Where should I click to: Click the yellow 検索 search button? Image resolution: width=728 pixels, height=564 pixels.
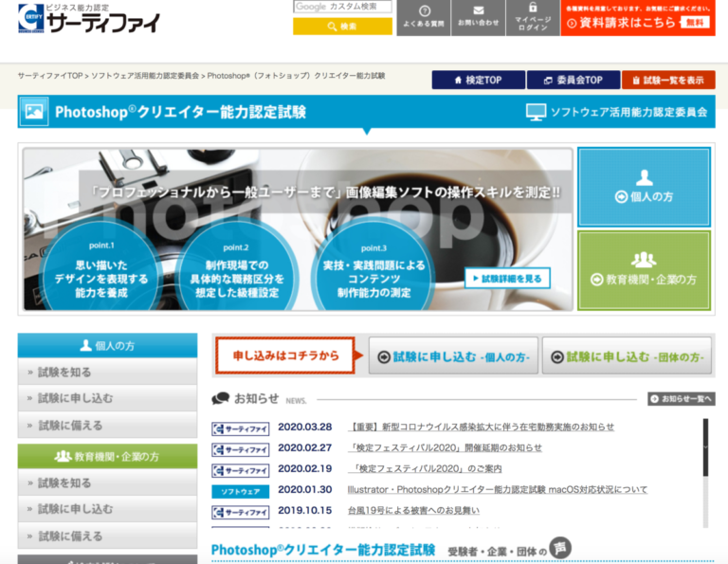click(342, 27)
